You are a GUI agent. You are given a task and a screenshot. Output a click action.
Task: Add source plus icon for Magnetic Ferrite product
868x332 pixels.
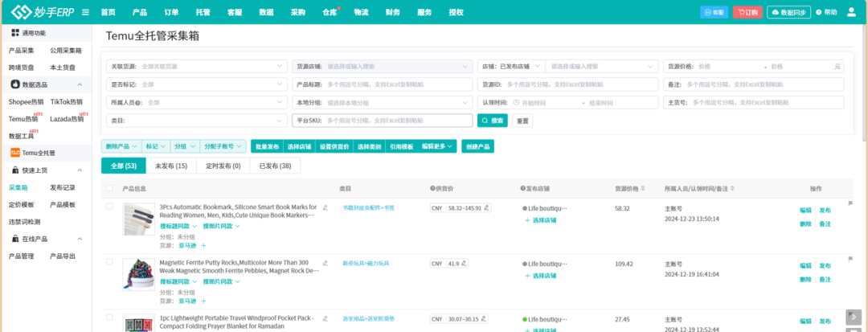tap(203, 301)
